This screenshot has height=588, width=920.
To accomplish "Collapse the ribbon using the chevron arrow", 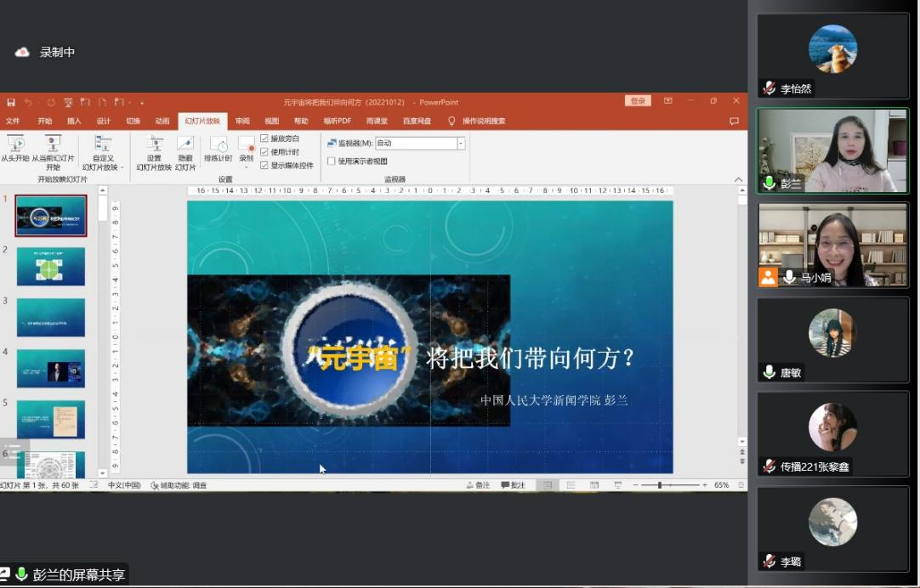I will click(x=738, y=179).
